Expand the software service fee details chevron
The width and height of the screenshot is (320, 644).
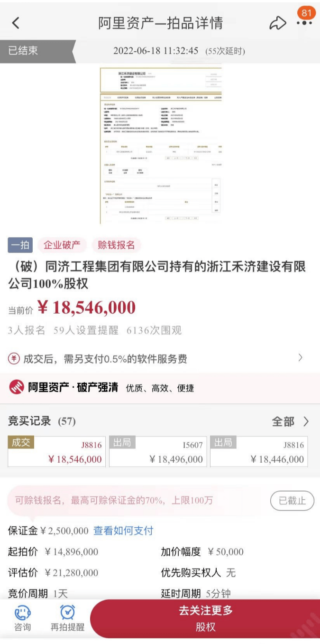point(301,358)
